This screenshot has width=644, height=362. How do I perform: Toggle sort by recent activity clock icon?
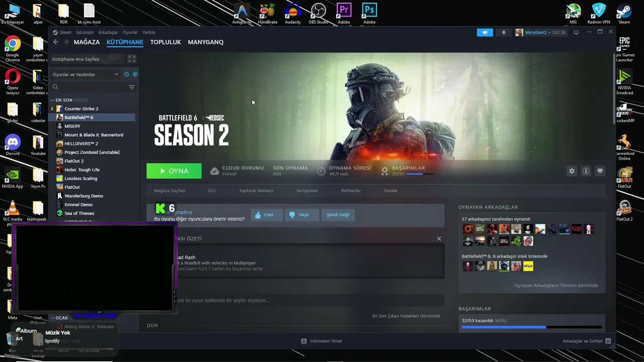point(126,74)
